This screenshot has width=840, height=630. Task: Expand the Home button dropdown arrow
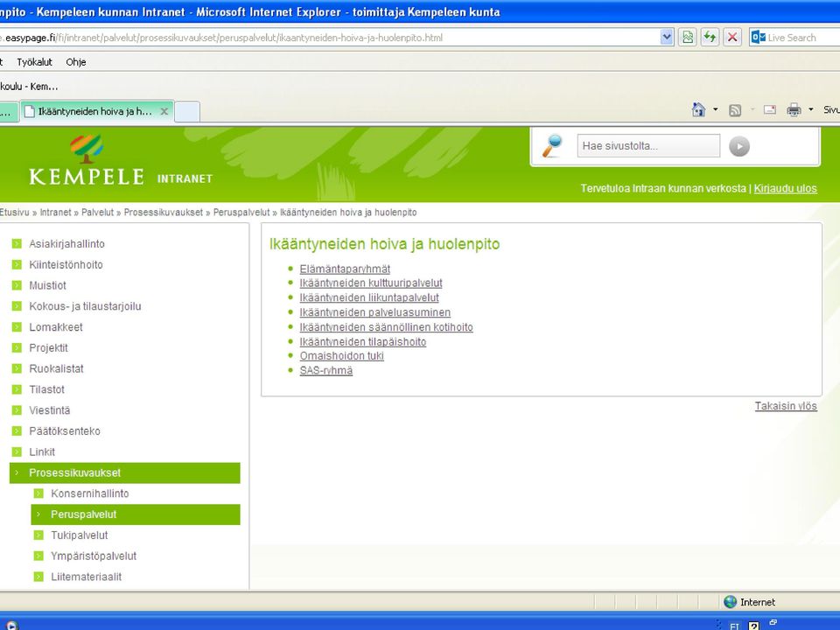[x=715, y=110]
